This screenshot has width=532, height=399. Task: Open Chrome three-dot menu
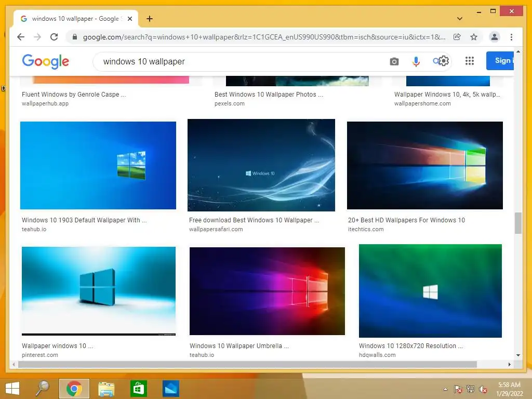click(x=511, y=37)
